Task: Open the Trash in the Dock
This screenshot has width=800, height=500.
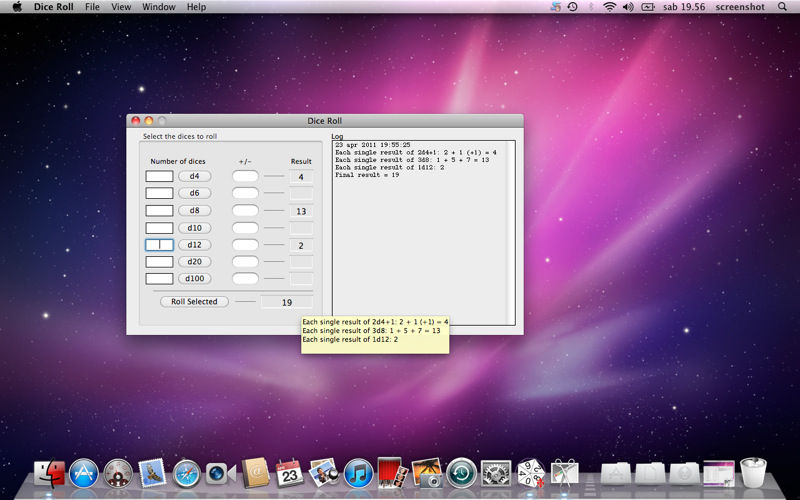Action: pyautogui.click(x=753, y=472)
